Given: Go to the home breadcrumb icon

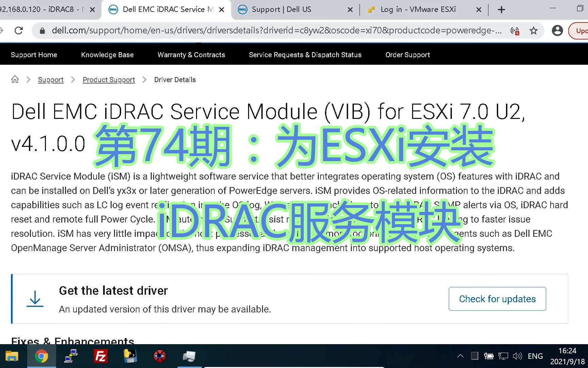Looking at the screenshot, I should (15, 79).
